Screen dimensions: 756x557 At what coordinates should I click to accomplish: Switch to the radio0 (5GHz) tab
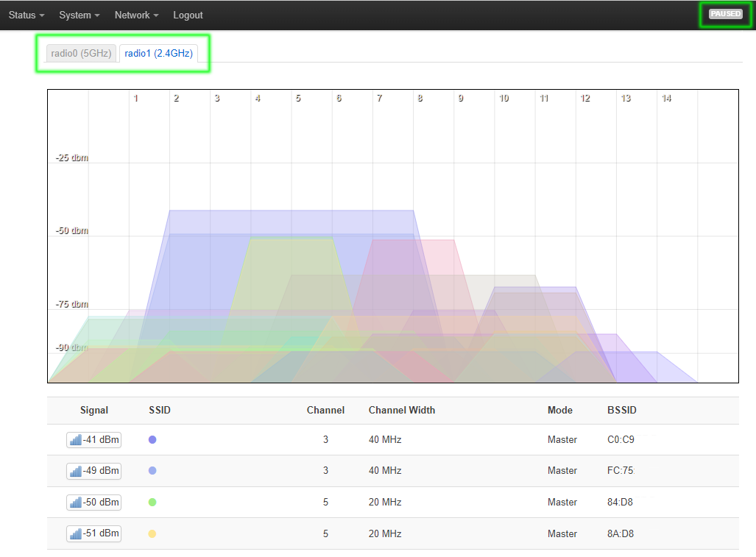coord(81,54)
